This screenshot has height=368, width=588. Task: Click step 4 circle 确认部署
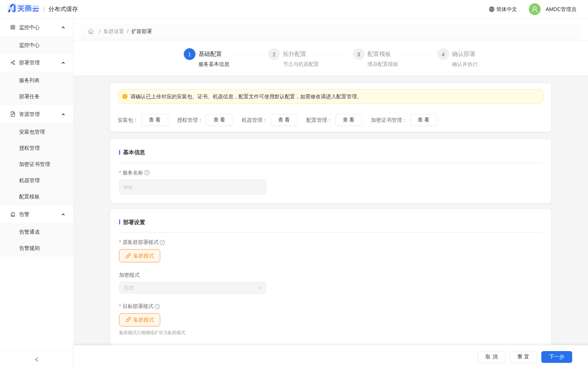(443, 54)
